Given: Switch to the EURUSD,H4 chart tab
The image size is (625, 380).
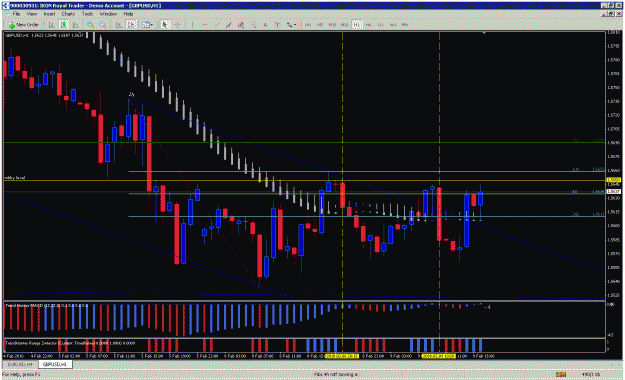Looking at the screenshot, I should 20,364.
